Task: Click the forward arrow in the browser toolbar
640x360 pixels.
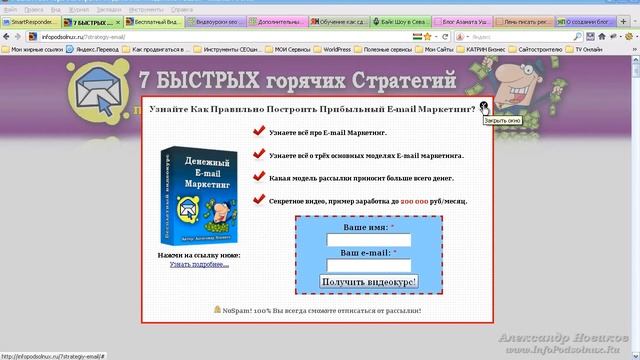Action: point(17,37)
